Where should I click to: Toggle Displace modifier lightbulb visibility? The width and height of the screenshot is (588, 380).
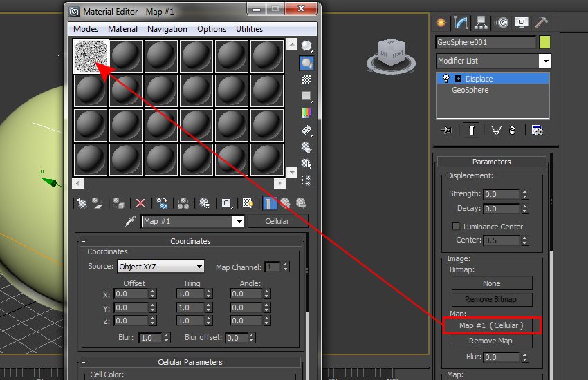[x=446, y=79]
